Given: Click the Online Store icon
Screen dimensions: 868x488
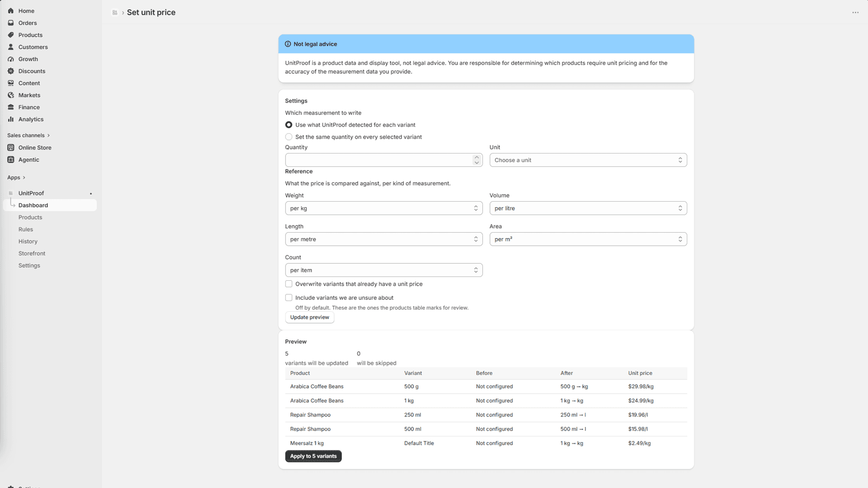Looking at the screenshot, I should coord(11,147).
